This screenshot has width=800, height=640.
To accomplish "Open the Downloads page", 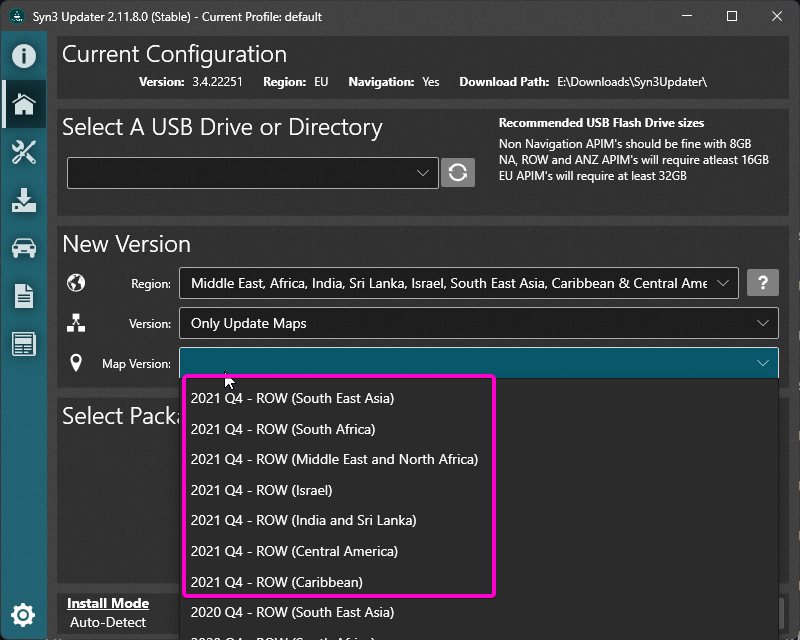I will (x=23, y=200).
